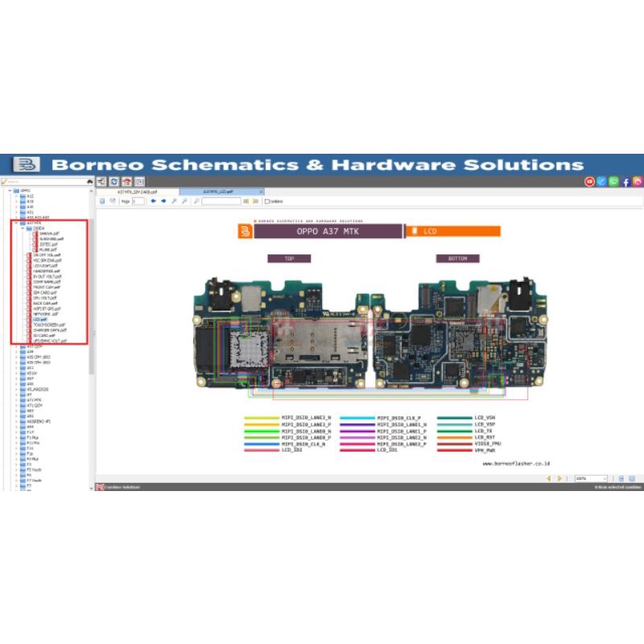
Task: Open the Facebook page icon
Action: tap(626, 182)
